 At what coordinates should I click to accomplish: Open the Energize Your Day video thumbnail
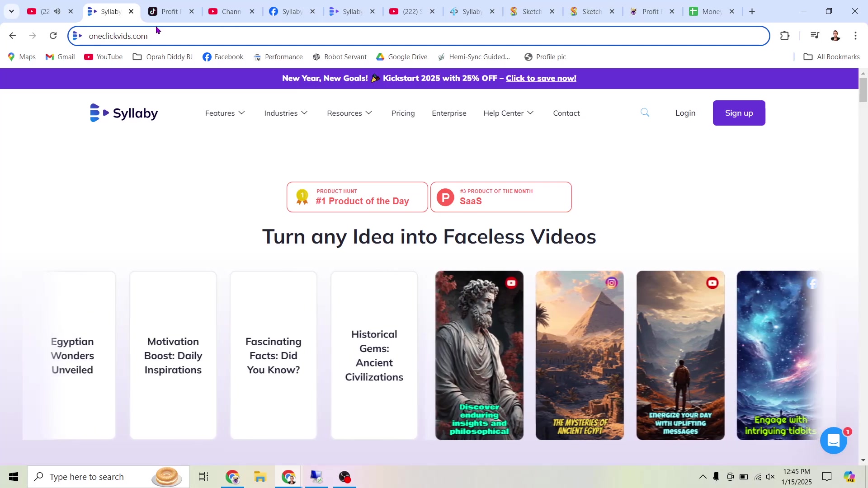pos(680,355)
